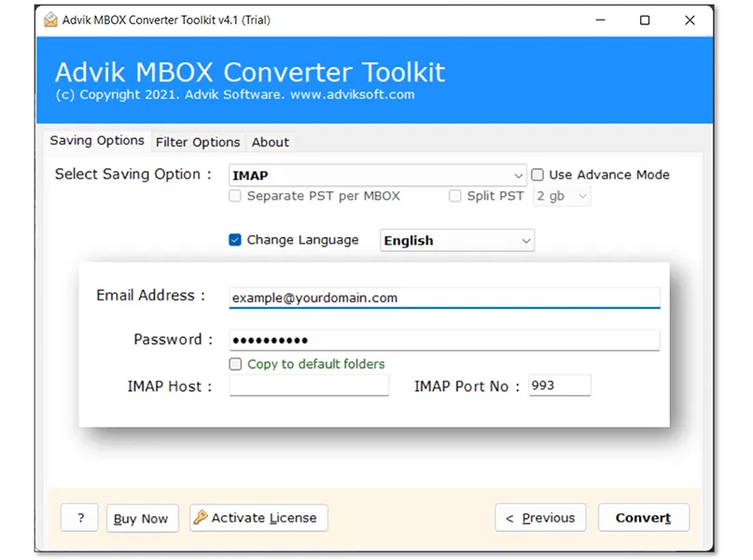Image resolution: width=753 pixels, height=560 pixels.
Task: Click the IMAP Port No field
Action: tap(559, 385)
